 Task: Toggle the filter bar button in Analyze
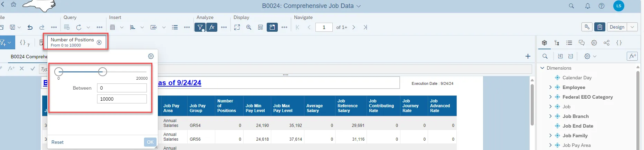[200, 27]
